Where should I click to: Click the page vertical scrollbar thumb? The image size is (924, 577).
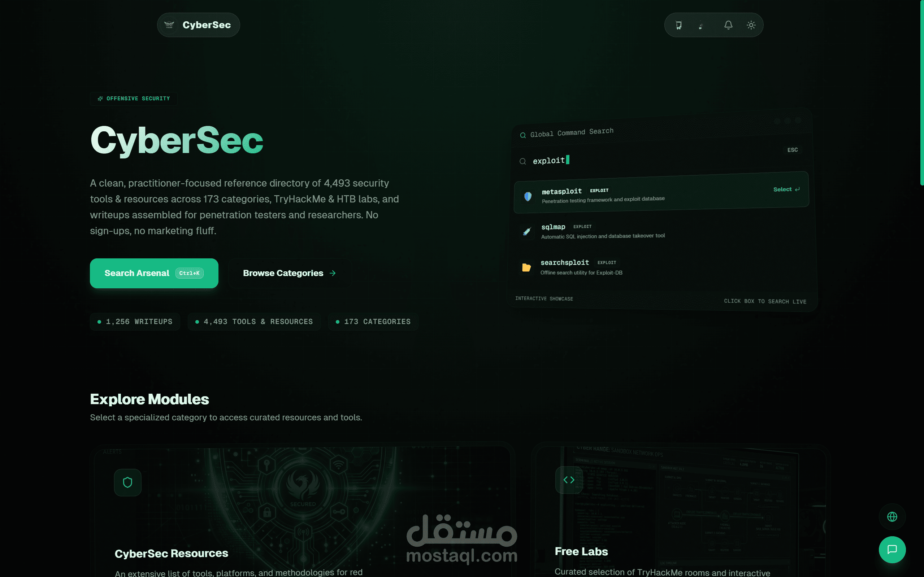922,93
